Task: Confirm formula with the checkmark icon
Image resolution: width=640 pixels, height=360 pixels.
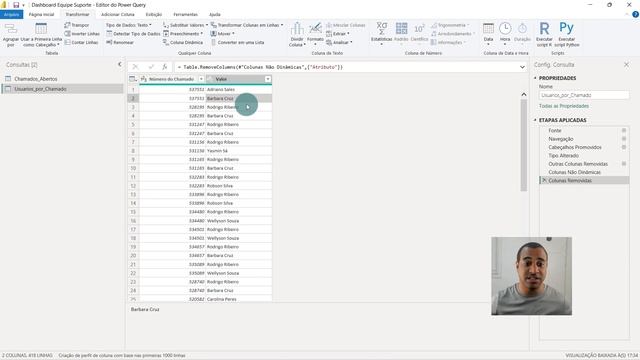Action: coord(151,67)
